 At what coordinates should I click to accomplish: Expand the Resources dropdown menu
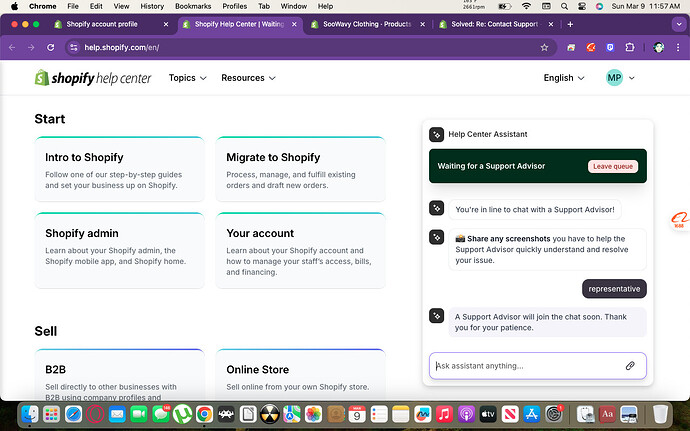tap(248, 78)
